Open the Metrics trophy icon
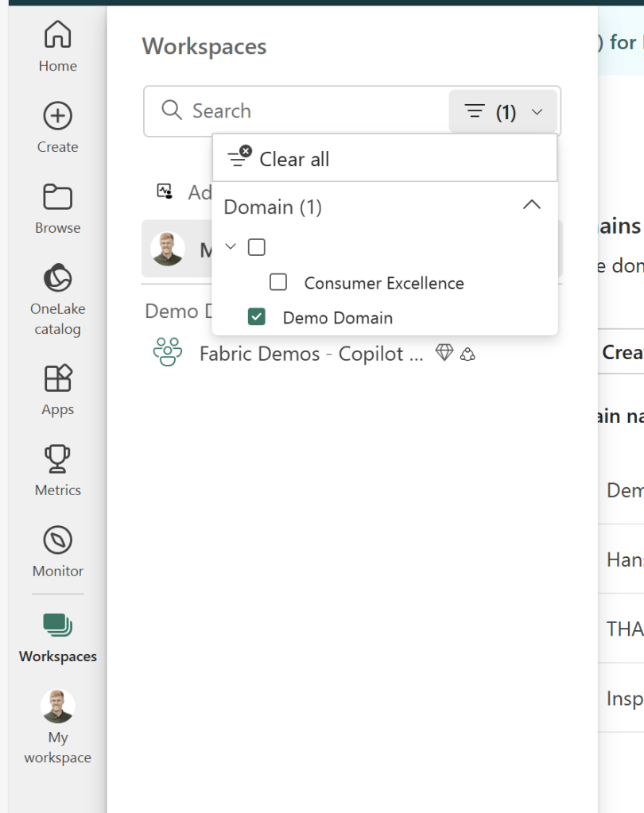 coord(57,460)
